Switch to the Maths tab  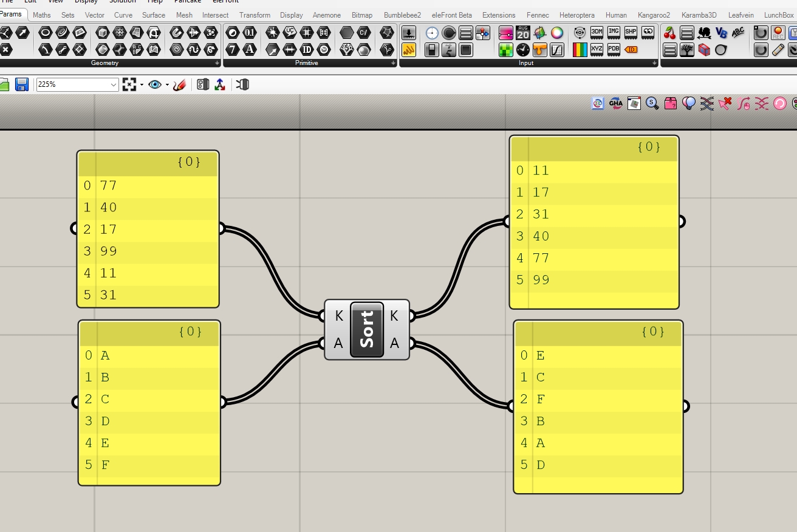click(x=42, y=15)
